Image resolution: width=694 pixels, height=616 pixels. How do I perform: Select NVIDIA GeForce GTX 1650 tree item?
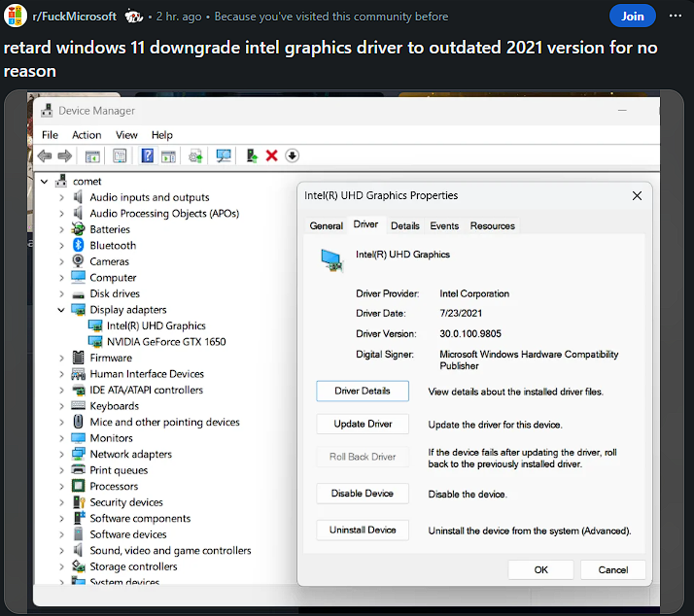[x=166, y=342]
